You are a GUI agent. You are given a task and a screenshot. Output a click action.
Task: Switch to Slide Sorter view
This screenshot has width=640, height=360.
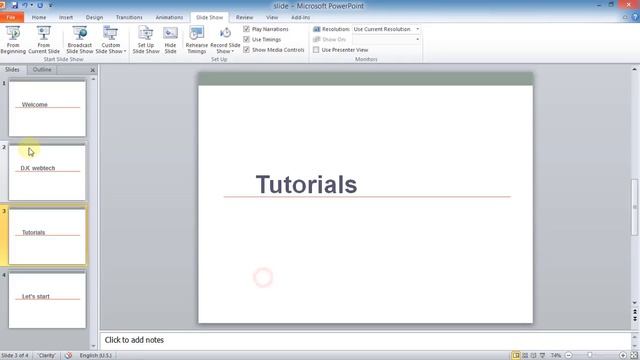(525, 356)
